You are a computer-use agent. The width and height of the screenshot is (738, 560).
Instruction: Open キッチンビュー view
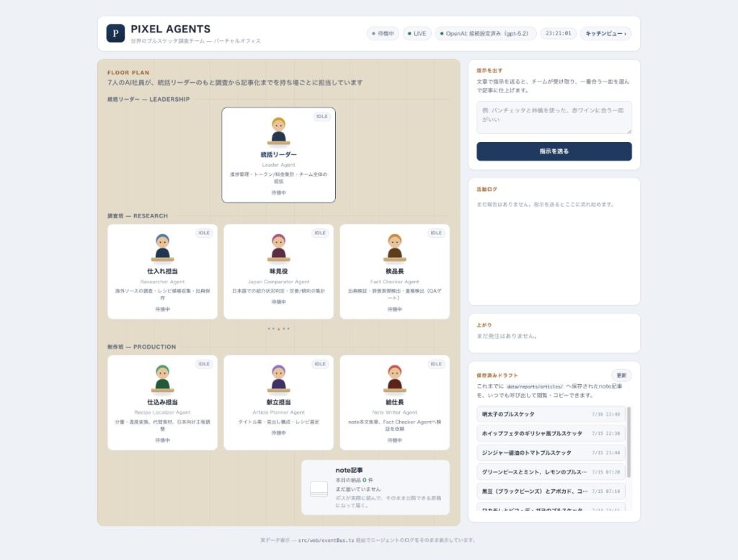605,33
